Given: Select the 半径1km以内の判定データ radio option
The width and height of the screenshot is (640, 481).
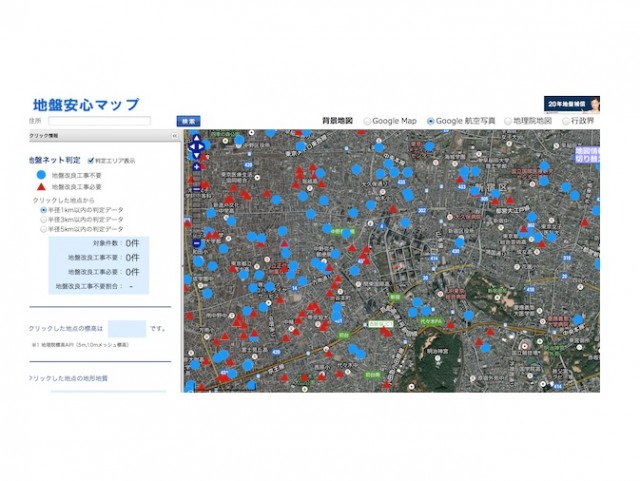Looking at the screenshot, I should [x=43, y=210].
